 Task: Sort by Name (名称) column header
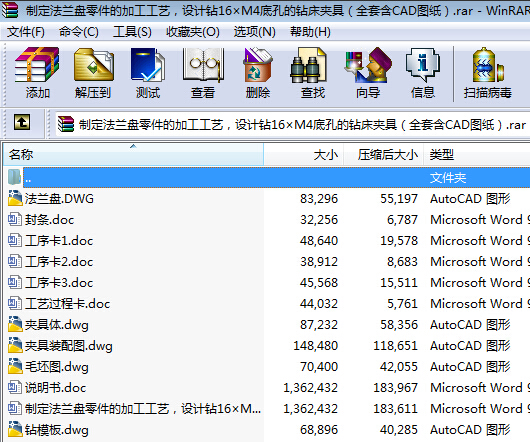click(x=133, y=154)
